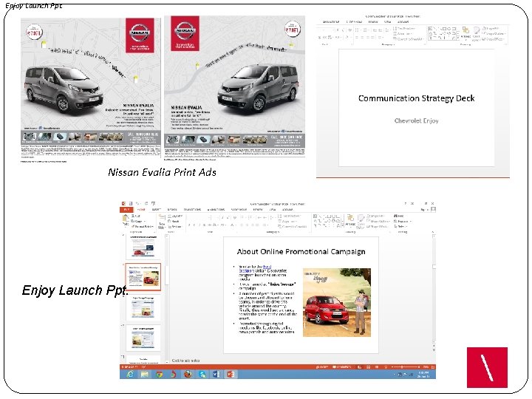This screenshot has width=532, height=399.
Task: Open Internet Explorer from the taskbar
Action: click(x=130, y=374)
